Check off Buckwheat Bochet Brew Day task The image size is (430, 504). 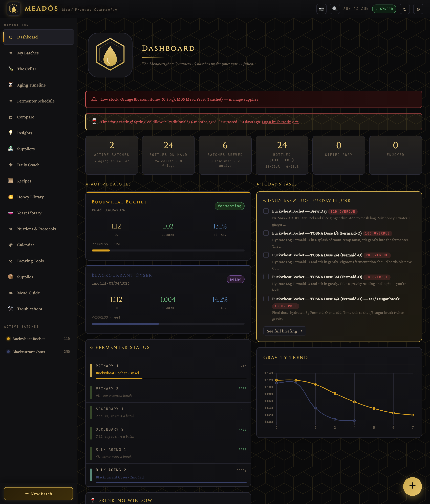pos(266,211)
